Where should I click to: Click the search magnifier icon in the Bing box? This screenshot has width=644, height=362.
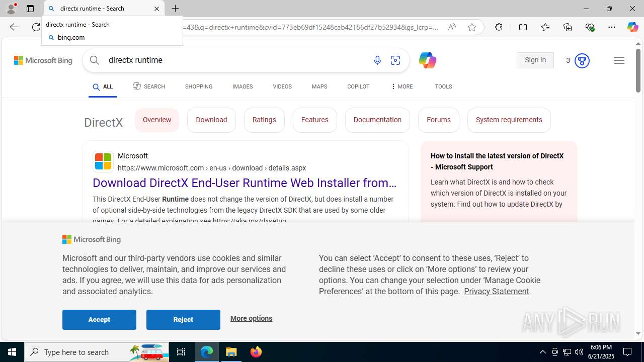tap(95, 60)
